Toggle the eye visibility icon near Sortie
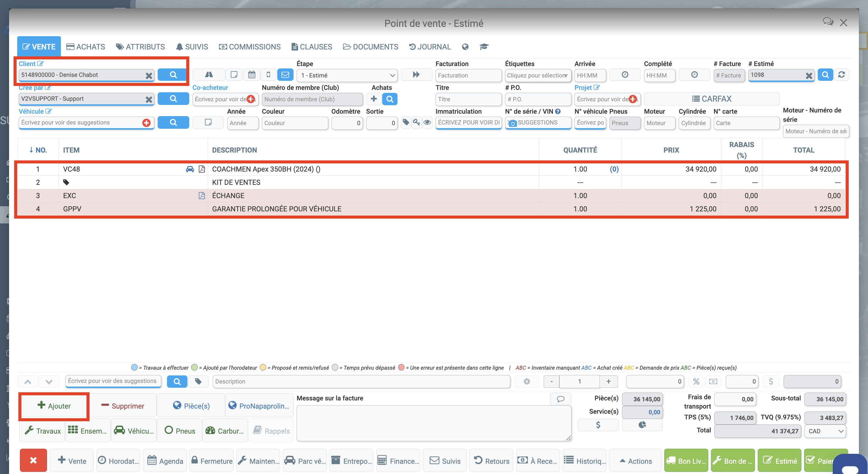The height and width of the screenshot is (474, 868). tap(427, 122)
